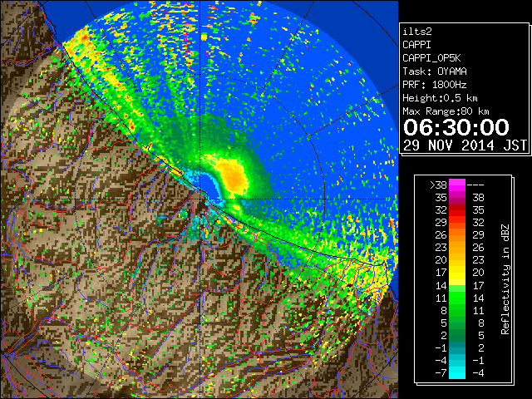Click the red 32–35 dBZ legend color
This screenshot has width=532, height=399.
457,210
